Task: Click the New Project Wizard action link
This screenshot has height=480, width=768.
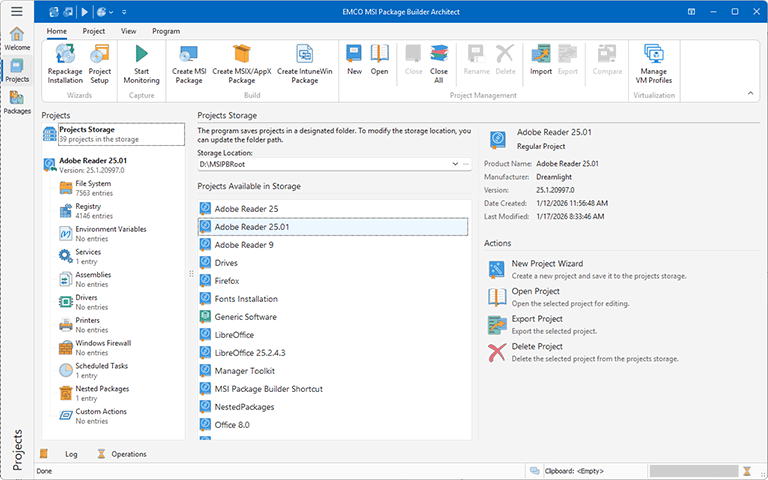Action: tap(547, 264)
